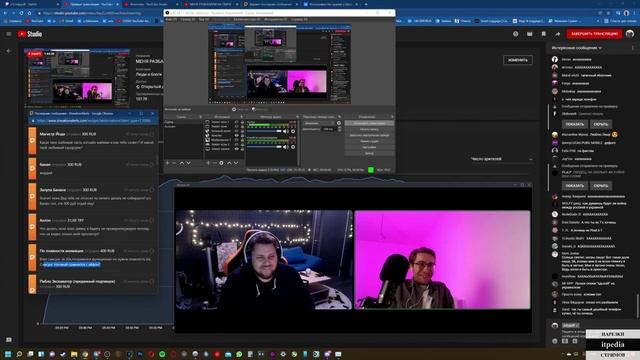Click 'ИЗМЕНИТЬ' button in stream details
Viewport: 640px width, 360px height.
(x=518, y=60)
